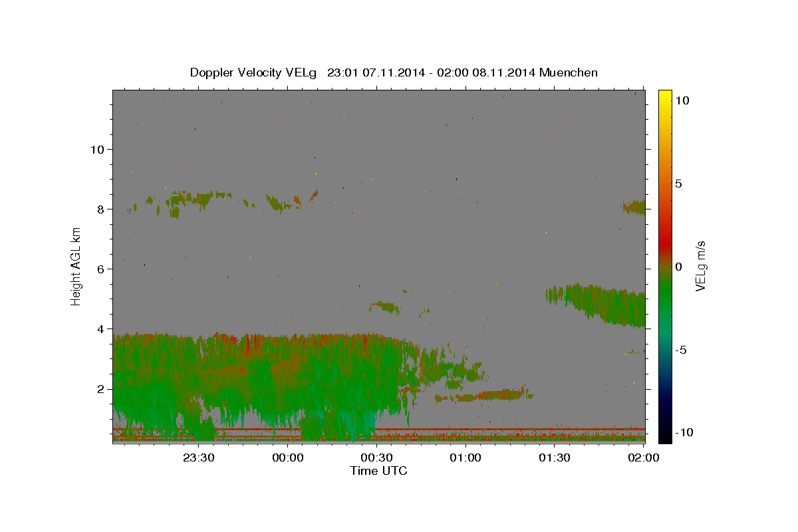
Task: Click the colorbar value 10 label
Action: (682, 100)
